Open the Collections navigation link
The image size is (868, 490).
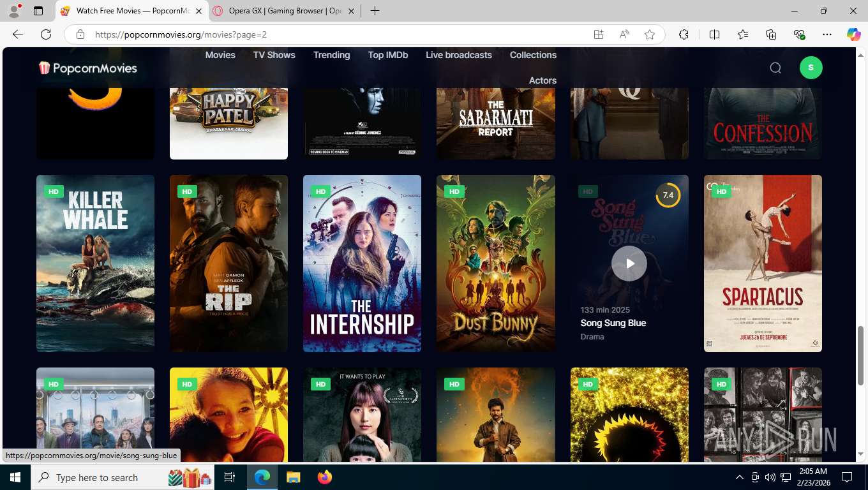[533, 55]
